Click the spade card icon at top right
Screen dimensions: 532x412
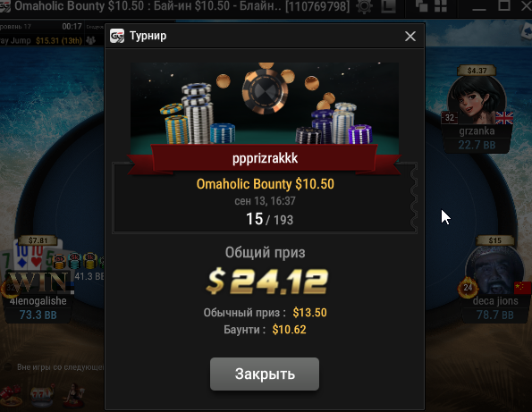[527, 32]
